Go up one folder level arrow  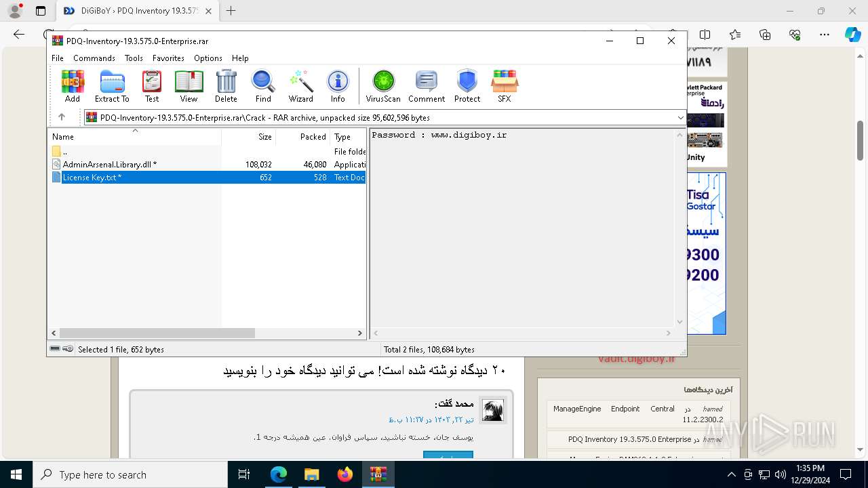[62, 117]
